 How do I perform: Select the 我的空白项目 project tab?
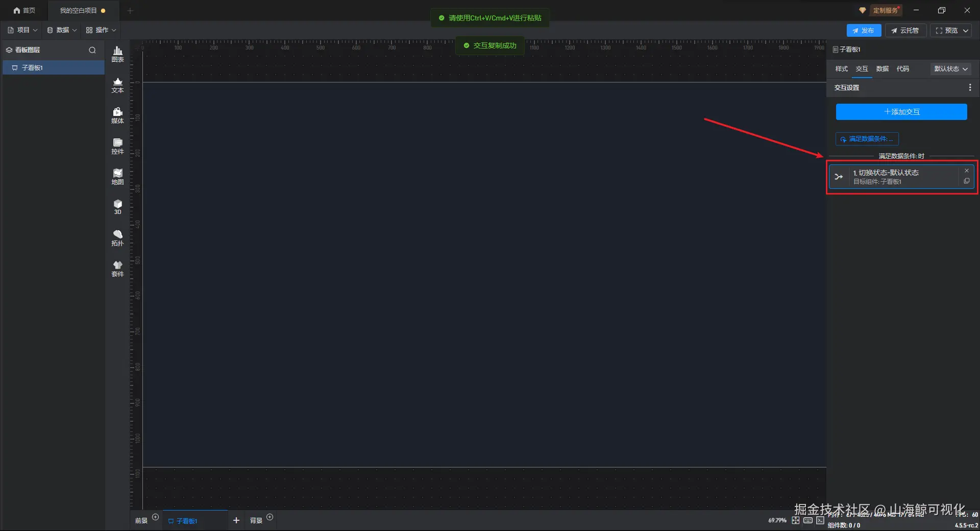pyautogui.click(x=83, y=10)
